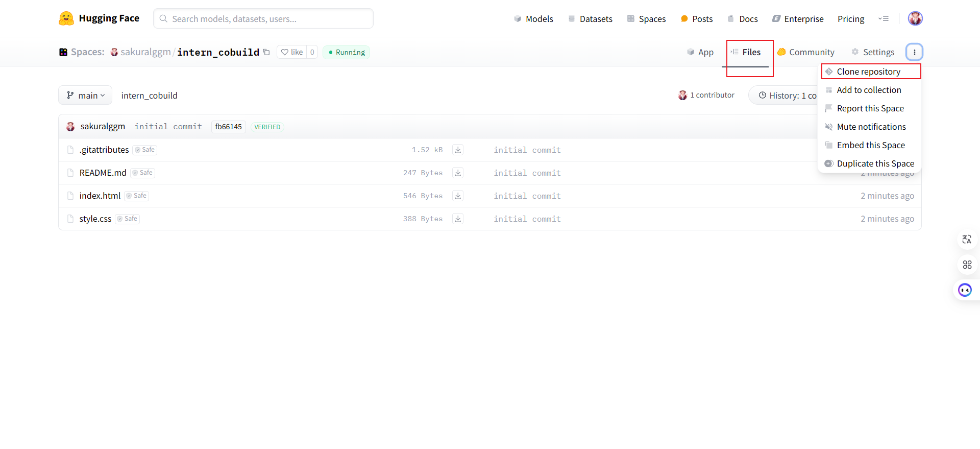Viewport: 980px width, 449px height.
Task: Click the contributor avatar icon
Action: click(x=682, y=95)
